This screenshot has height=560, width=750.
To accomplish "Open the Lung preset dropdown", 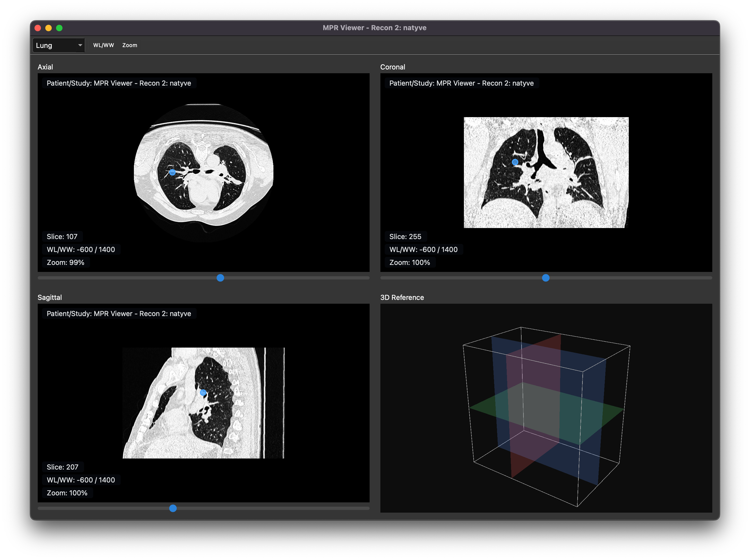I will tap(58, 45).
